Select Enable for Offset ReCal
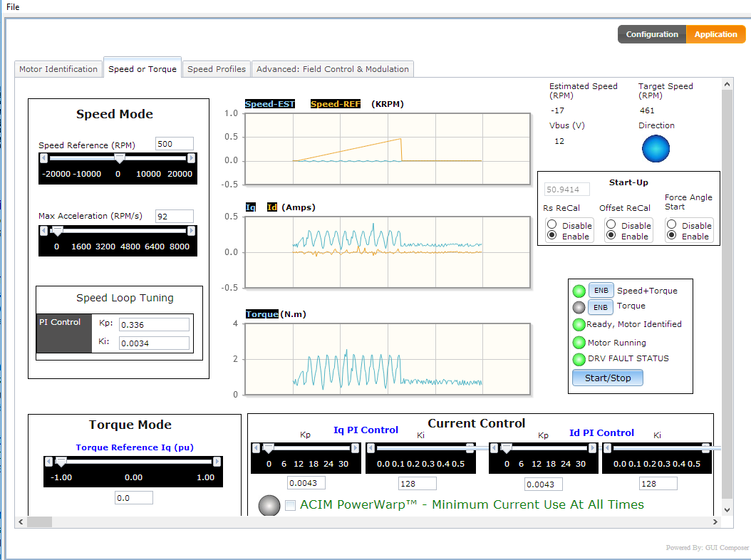The width and height of the screenshot is (751, 560). pos(611,235)
